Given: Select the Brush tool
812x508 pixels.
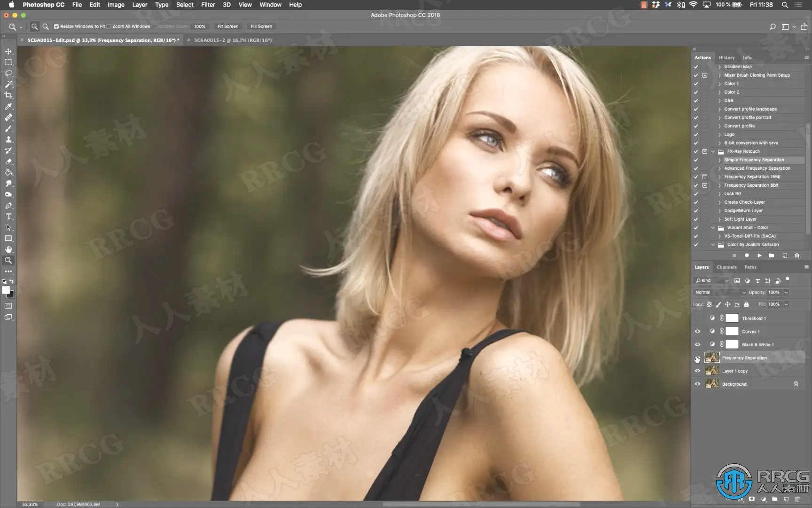Looking at the screenshot, I should [8, 128].
